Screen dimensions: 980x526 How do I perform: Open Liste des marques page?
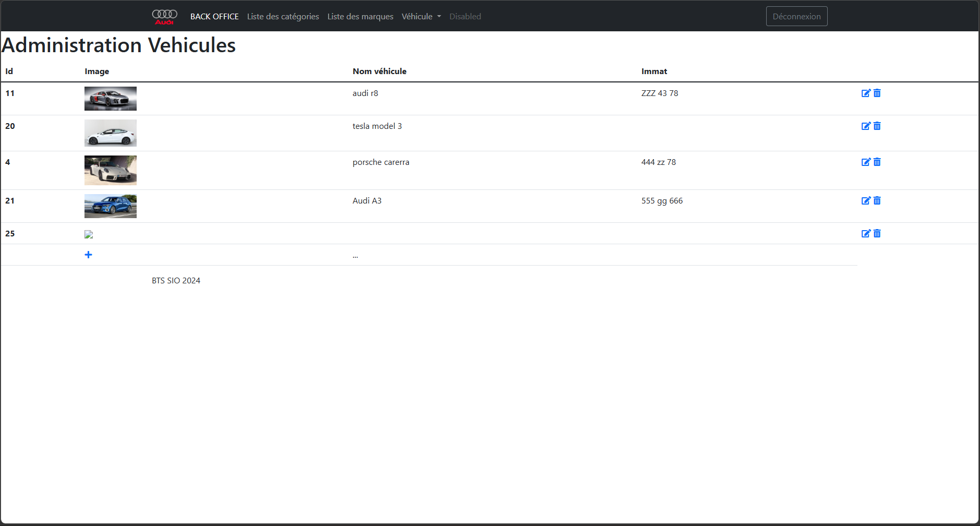point(360,17)
